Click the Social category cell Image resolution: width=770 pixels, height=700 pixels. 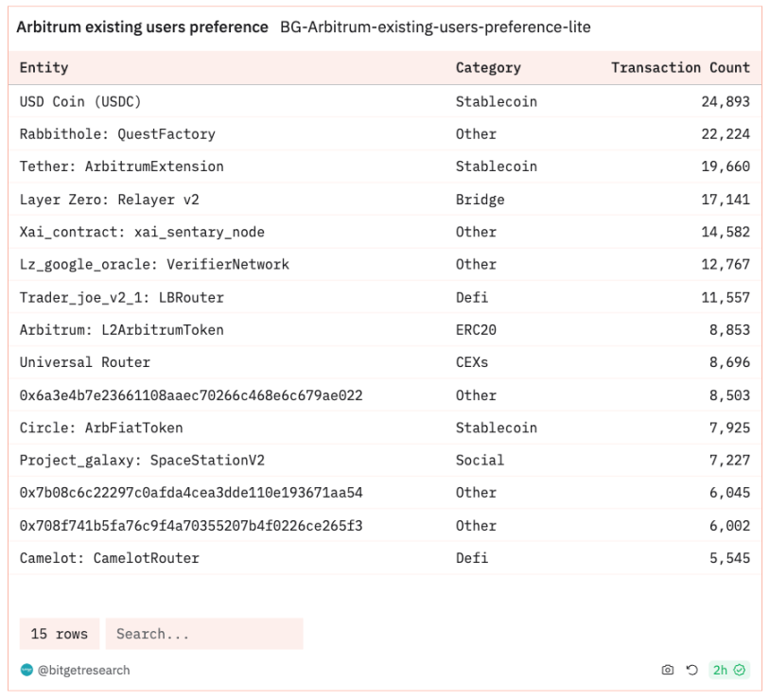480,460
